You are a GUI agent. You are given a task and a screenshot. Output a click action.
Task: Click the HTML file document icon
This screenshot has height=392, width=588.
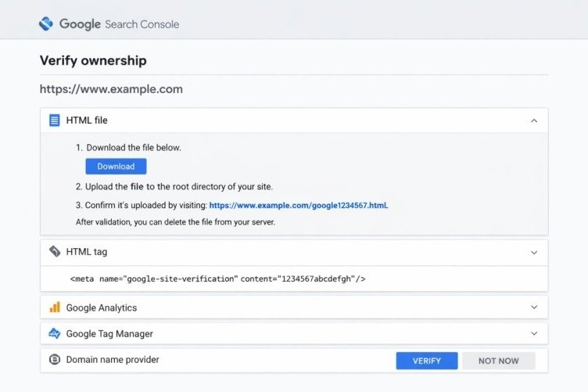point(55,120)
